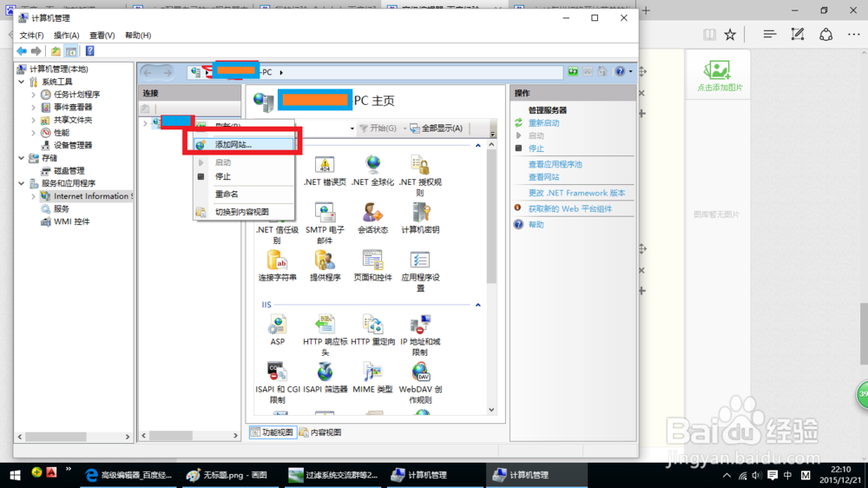This screenshot has height=488, width=868.
Task: Switch to the 功能视图 tab
Action: click(272, 432)
